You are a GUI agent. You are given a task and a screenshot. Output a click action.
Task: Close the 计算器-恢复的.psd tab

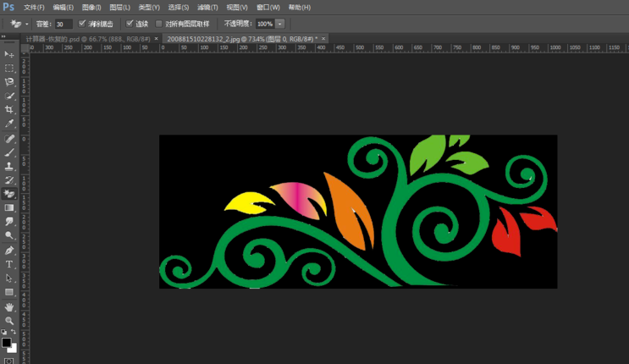click(156, 39)
